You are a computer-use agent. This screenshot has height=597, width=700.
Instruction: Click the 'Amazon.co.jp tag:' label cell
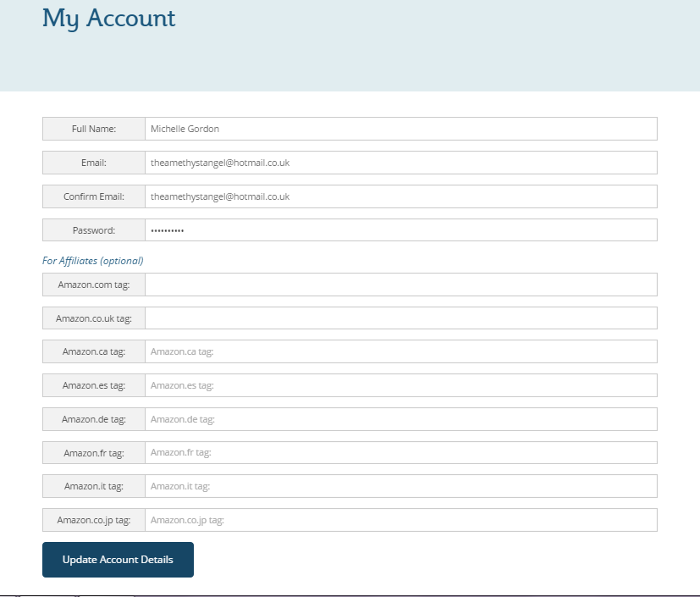tap(94, 520)
